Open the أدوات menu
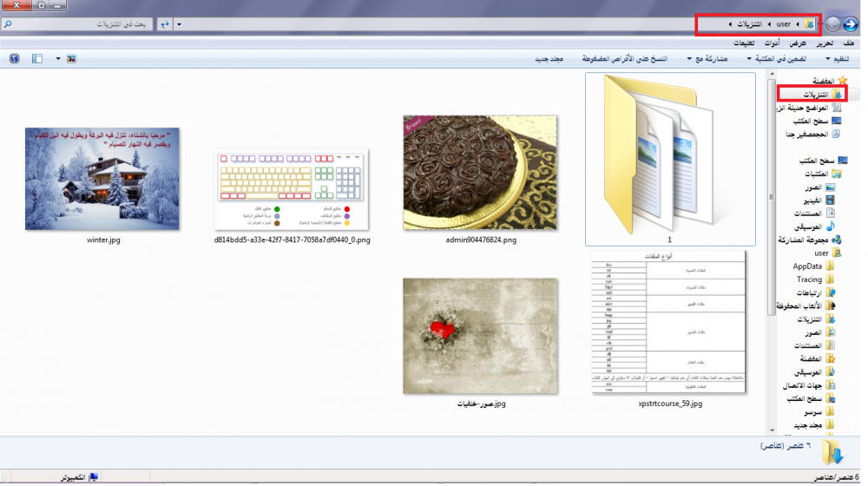The height and width of the screenshot is (486, 868). coord(771,43)
